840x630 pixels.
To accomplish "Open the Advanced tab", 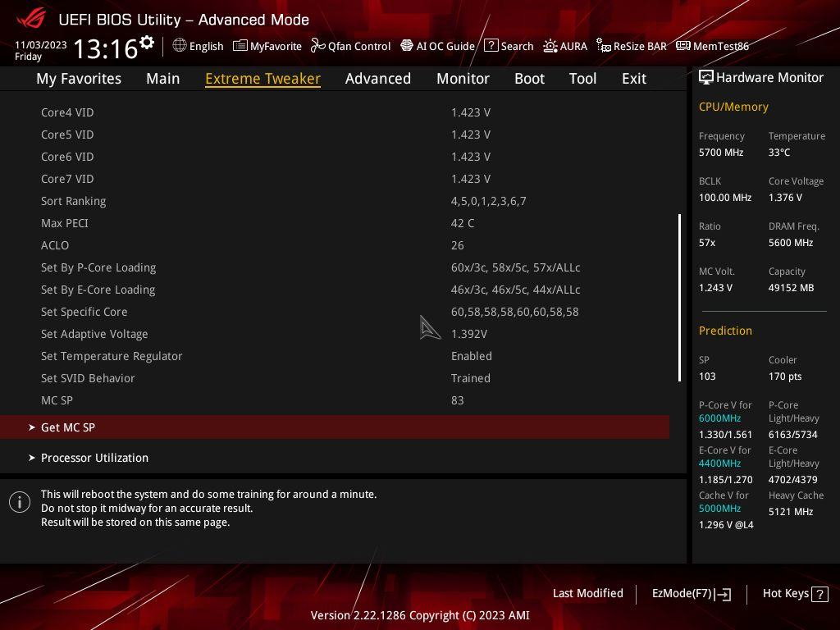I will tap(378, 79).
